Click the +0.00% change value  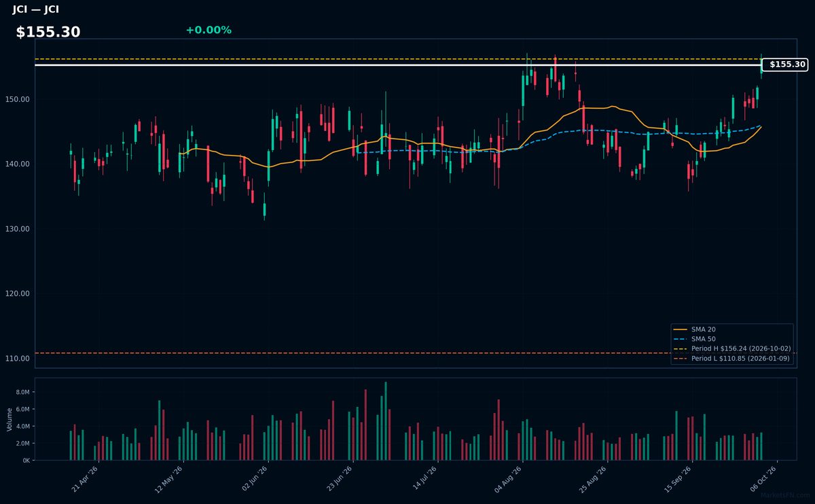(209, 30)
